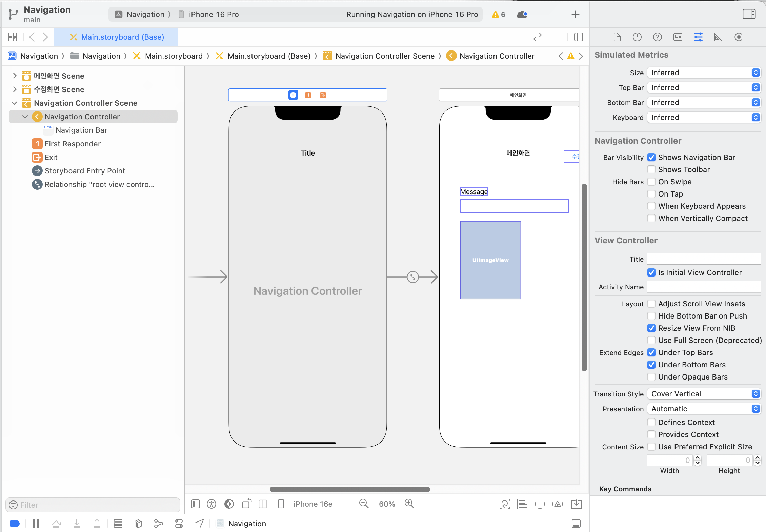Viewport: 766px width, 532px height.
Task: Click the iPhone 16e device button
Action: pyautogui.click(x=312, y=504)
